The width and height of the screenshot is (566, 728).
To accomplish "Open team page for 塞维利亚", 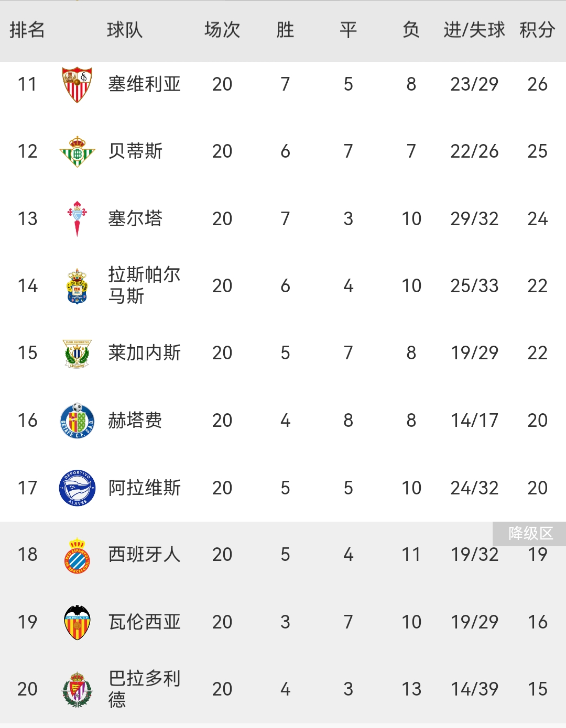I will click(144, 84).
